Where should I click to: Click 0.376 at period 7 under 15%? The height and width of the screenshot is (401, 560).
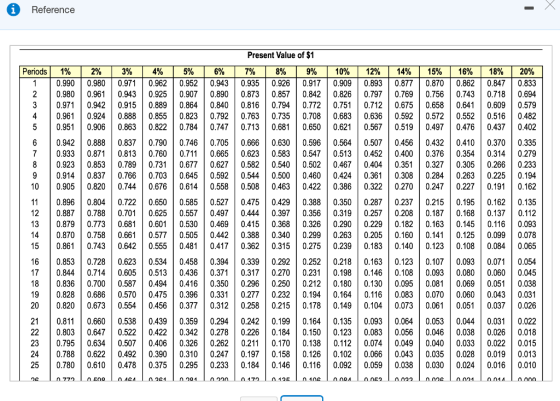(x=435, y=154)
